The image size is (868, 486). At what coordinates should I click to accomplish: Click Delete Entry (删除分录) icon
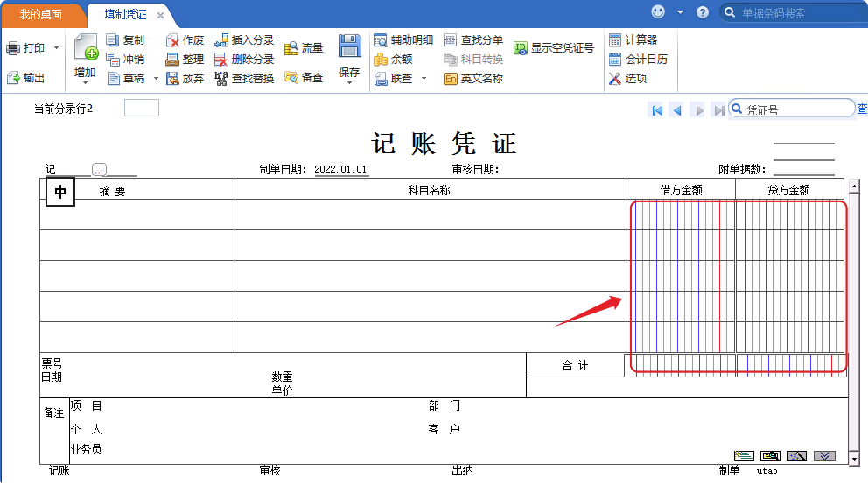[x=220, y=60]
